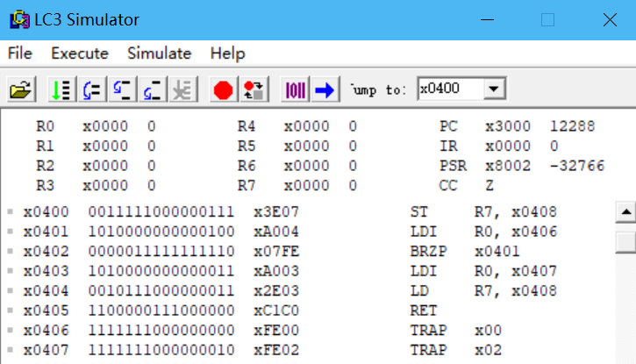Select the LD R7, x0408 instruction
The image size is (636, 364).
(x=483, y=290)
